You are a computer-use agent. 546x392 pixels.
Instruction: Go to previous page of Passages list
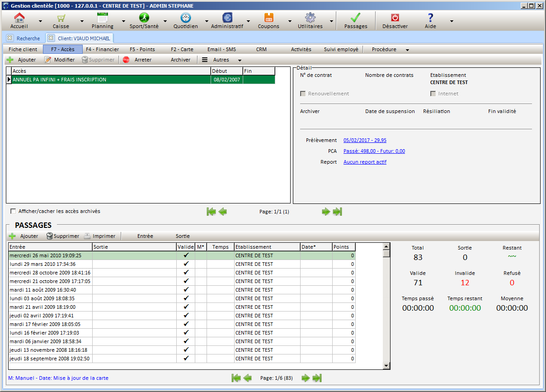pos(248,378)
